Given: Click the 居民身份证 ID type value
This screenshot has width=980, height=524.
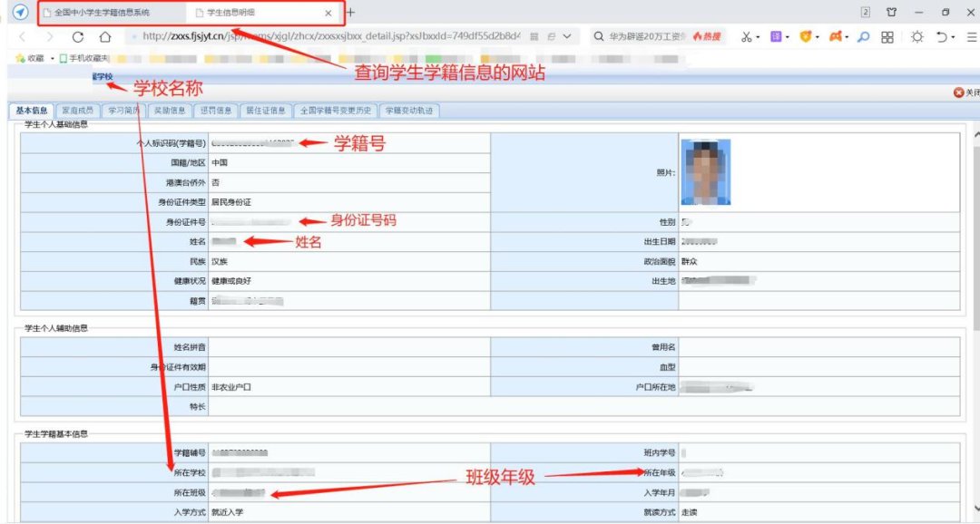Looking at the screenshot, I should point(231,203).
